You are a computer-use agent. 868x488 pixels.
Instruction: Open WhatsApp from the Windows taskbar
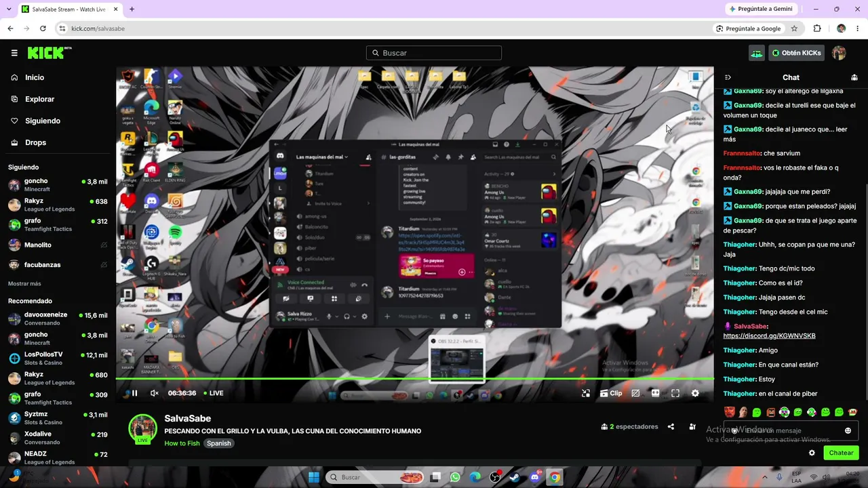click(455, 477)
